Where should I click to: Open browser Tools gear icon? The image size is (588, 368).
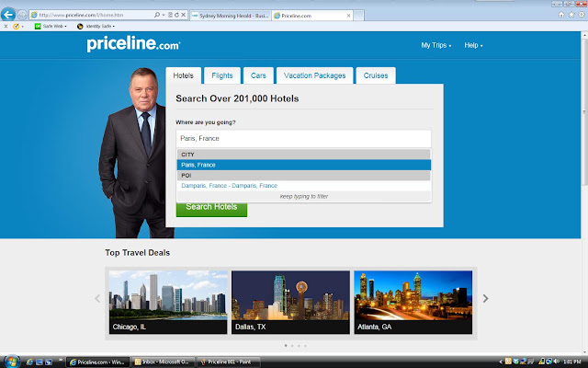(x=582, y=15)
